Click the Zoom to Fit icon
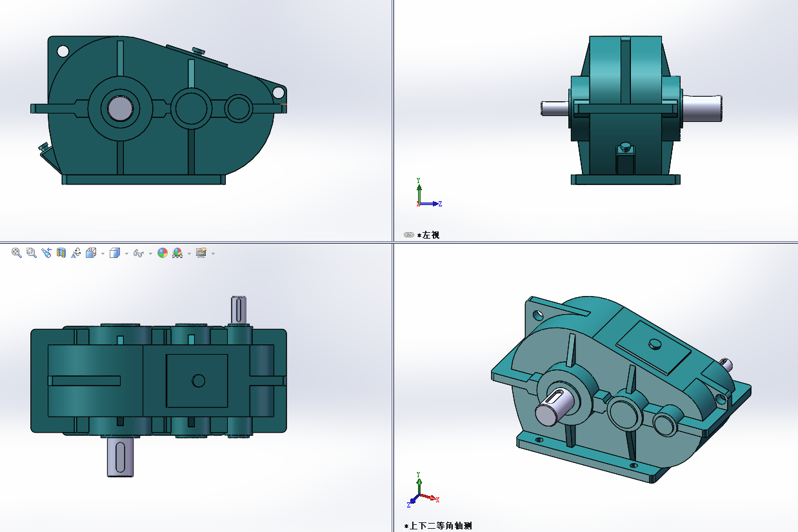The image size is (798, 532). [x=17, y=253]
